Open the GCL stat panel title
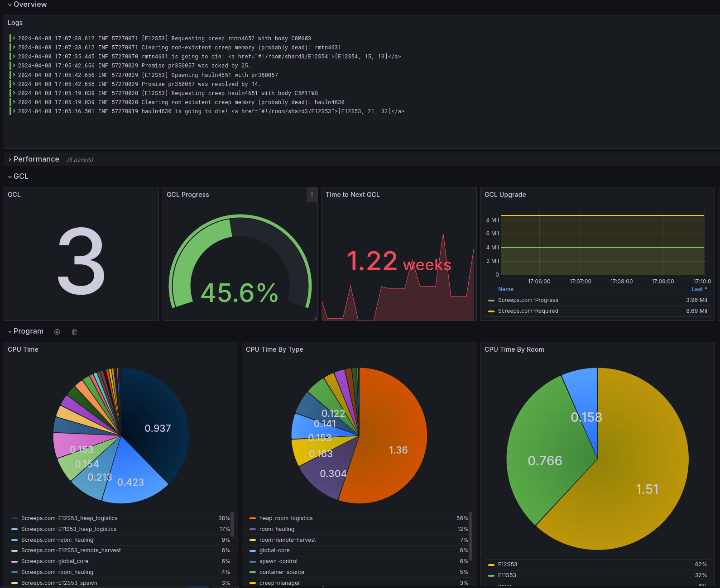720x588 pixels. (14, 195)
